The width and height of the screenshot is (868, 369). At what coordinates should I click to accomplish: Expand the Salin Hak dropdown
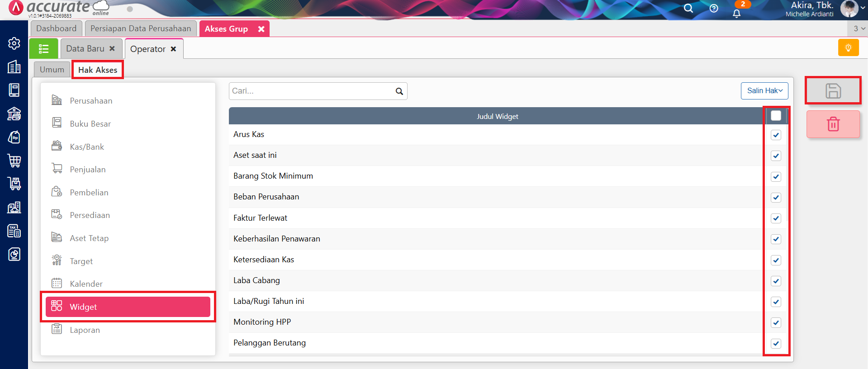[764, 91]
